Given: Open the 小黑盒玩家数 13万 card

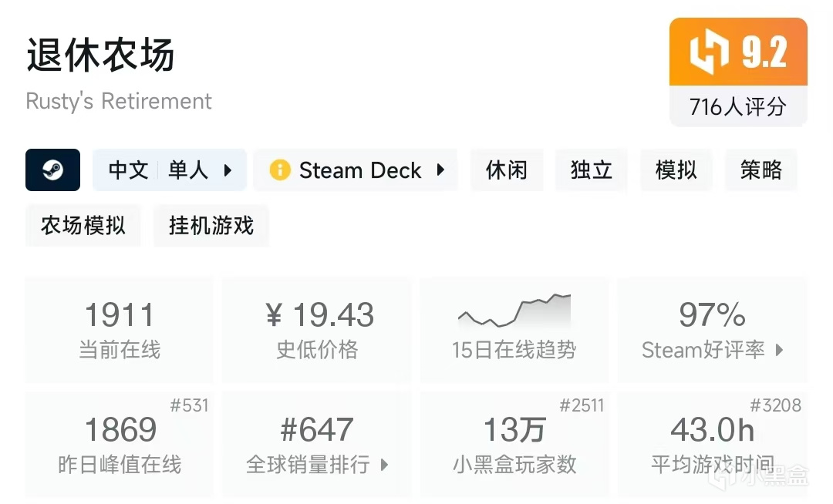Looking at the screenshot, I should pyautogui.click(x=514, y=444).
